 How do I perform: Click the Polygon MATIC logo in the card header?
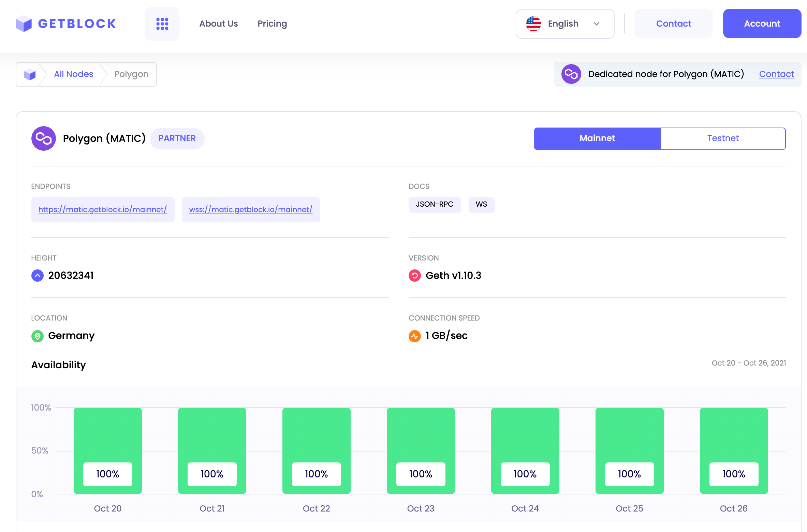(x=44, y=138)
